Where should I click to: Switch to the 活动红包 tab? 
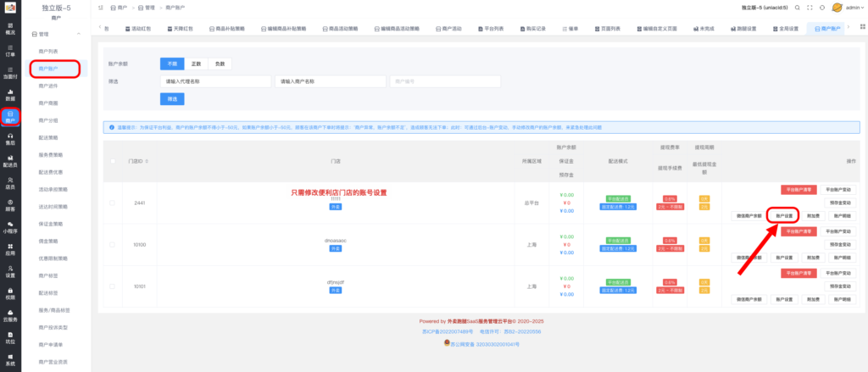point(138,28)
